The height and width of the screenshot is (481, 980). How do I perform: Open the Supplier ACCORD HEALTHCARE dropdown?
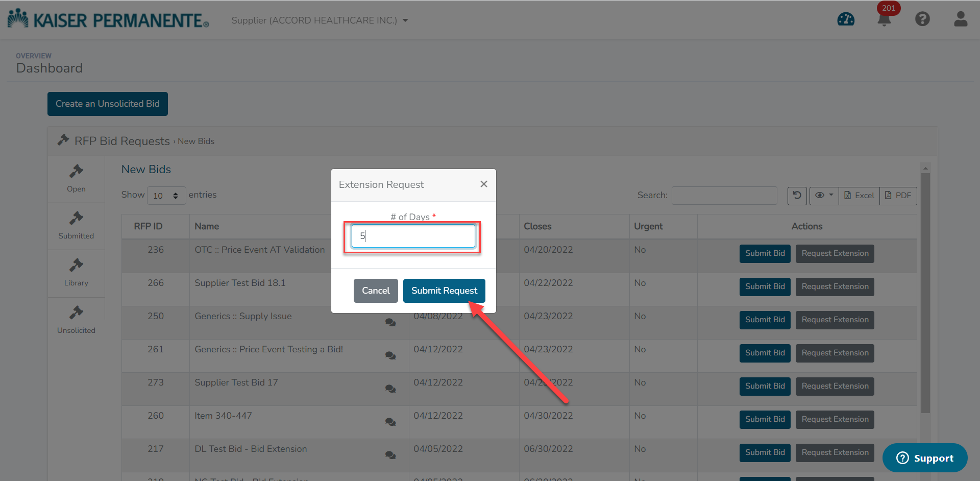coord(318,20)
